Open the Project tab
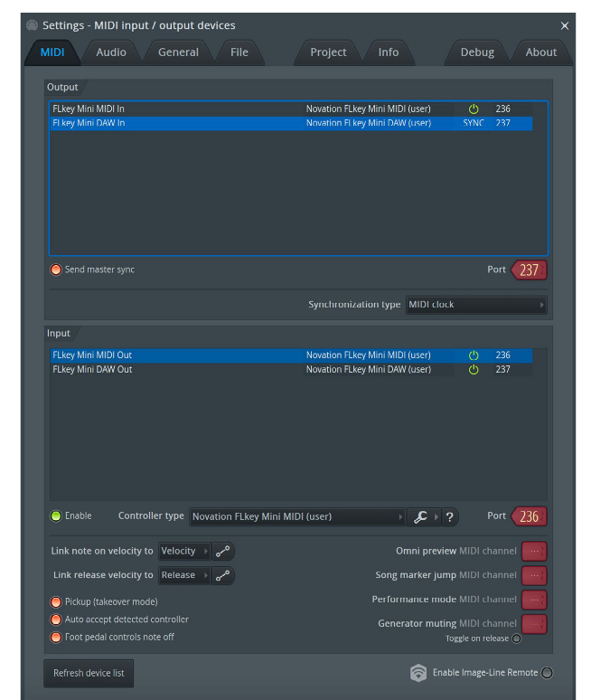The height and width of the screenshot is (700, 610). [328, 52]
